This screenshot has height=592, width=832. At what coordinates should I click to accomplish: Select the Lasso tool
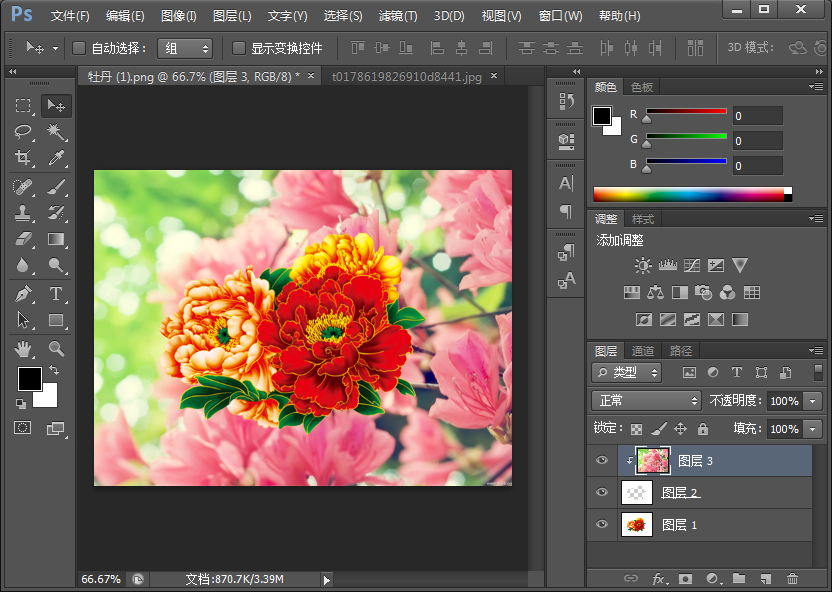tap(23, 132)
